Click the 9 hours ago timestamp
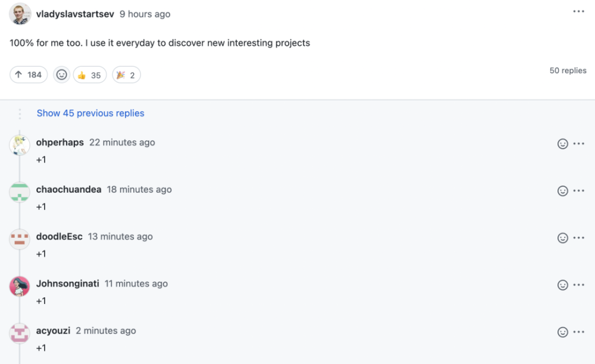 (145, 14)
